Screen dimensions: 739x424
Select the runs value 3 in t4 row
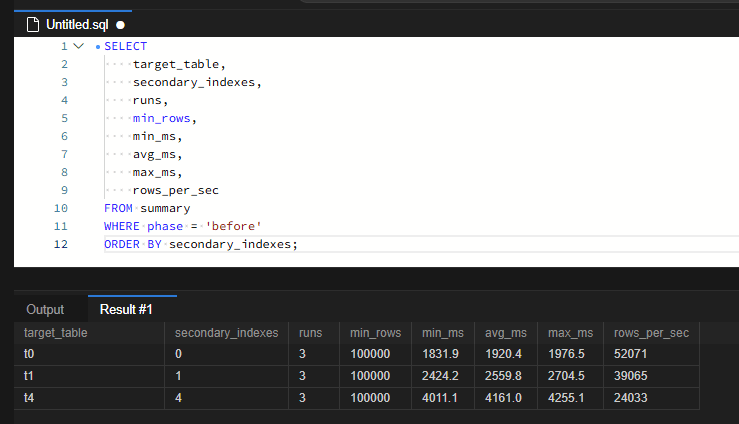click(x=314, y=398)
